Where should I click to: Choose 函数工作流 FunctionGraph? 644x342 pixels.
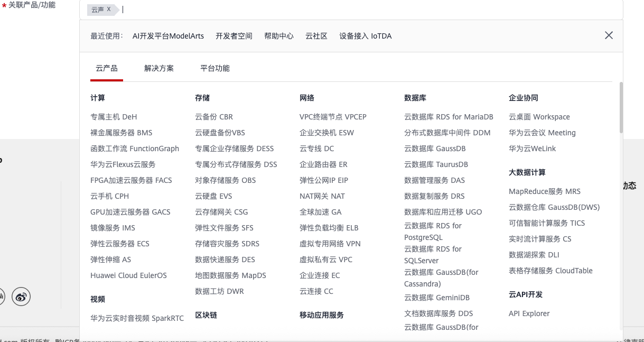[135, 149]
